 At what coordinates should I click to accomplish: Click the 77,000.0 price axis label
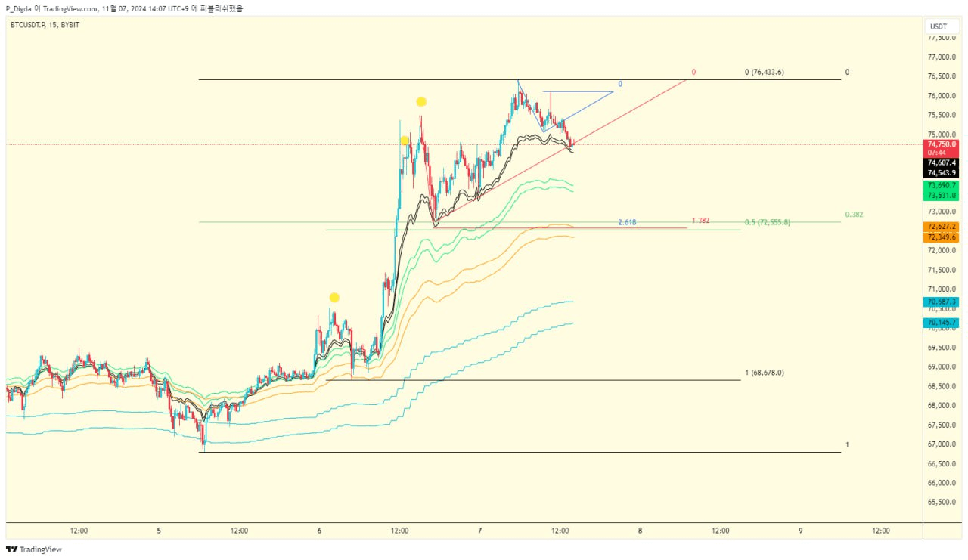tap(941, 57)
